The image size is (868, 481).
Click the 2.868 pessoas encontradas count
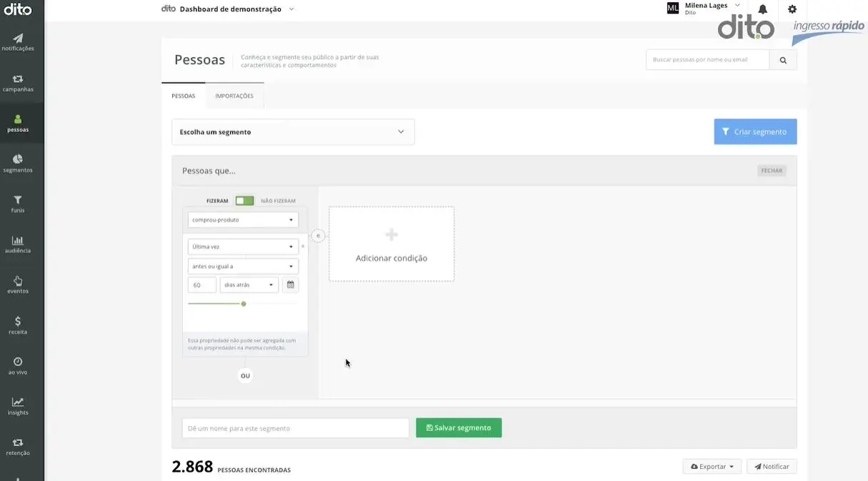pyautogui.click(x=231, y=467)
